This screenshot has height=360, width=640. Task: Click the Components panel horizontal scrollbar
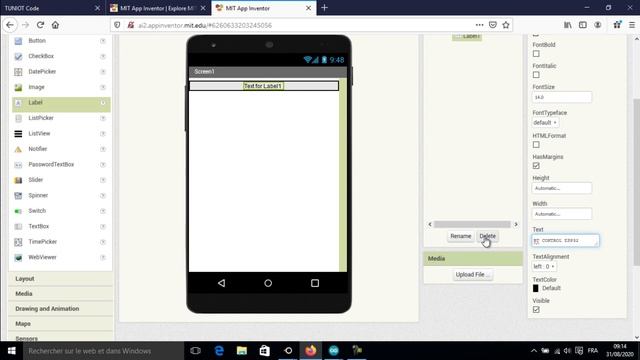pyautogui.click(x=472, y=224)
